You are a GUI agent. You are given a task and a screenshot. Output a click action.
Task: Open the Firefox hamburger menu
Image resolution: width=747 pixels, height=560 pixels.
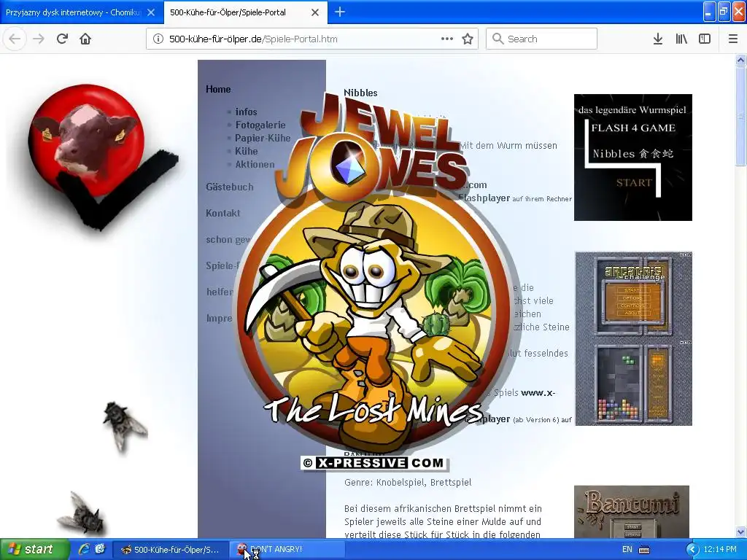(733, 39)
